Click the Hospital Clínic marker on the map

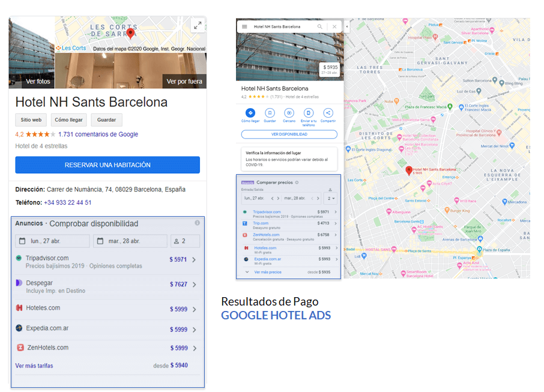499,132
